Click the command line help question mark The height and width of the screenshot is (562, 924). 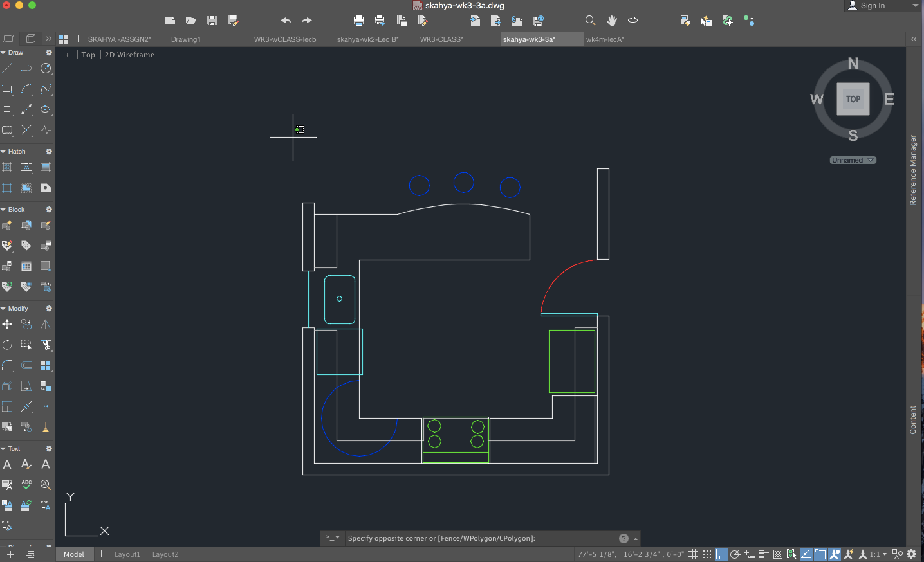(624, 538)
